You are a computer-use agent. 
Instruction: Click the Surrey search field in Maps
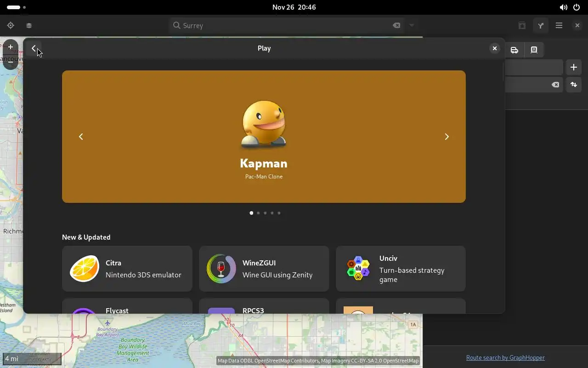(x=287, y=26)
